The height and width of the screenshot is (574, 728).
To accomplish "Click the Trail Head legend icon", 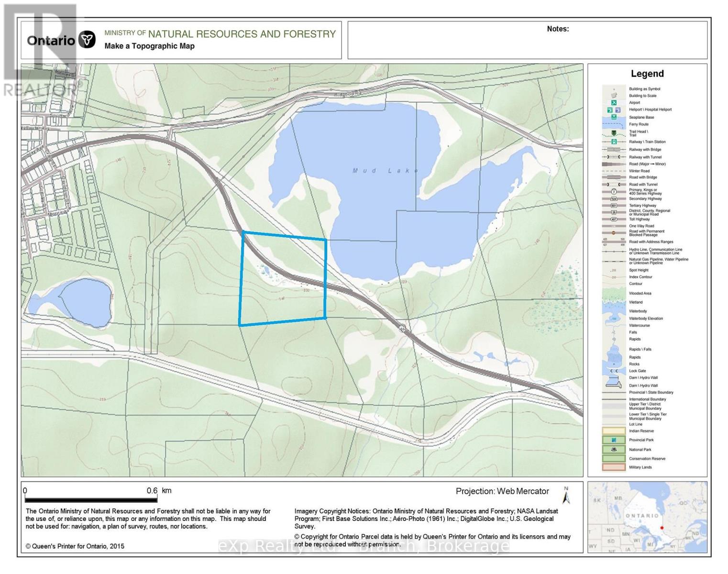I will (614, 132).
